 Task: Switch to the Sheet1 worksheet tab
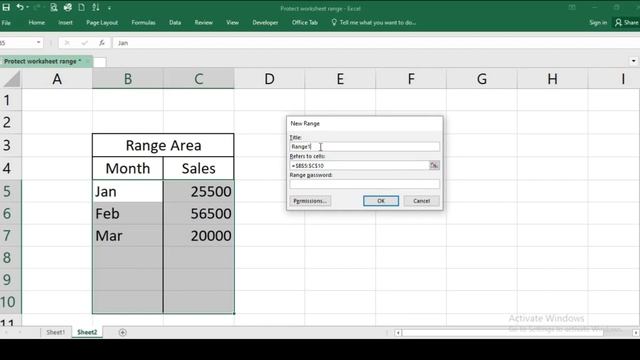tap(56, 332)
